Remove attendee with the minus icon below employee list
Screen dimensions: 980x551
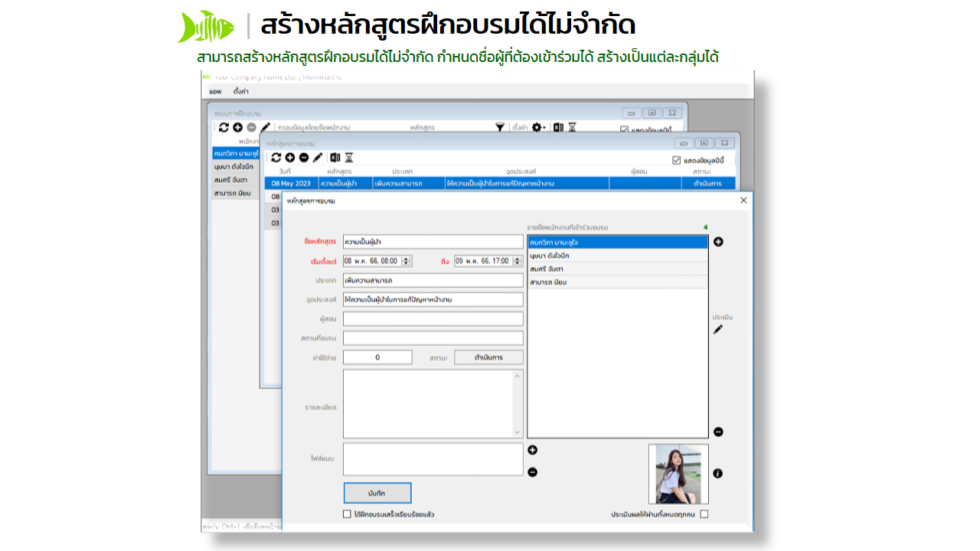coord(718,432)
